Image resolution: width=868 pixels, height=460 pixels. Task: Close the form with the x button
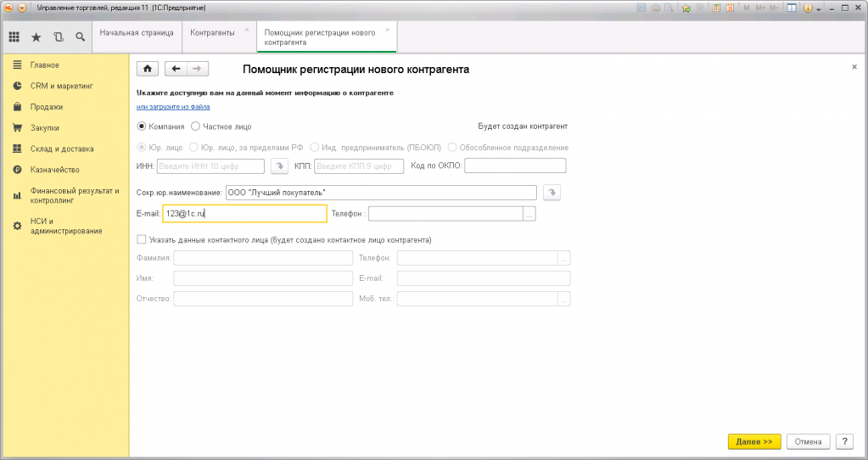click(x=854, y=67)
